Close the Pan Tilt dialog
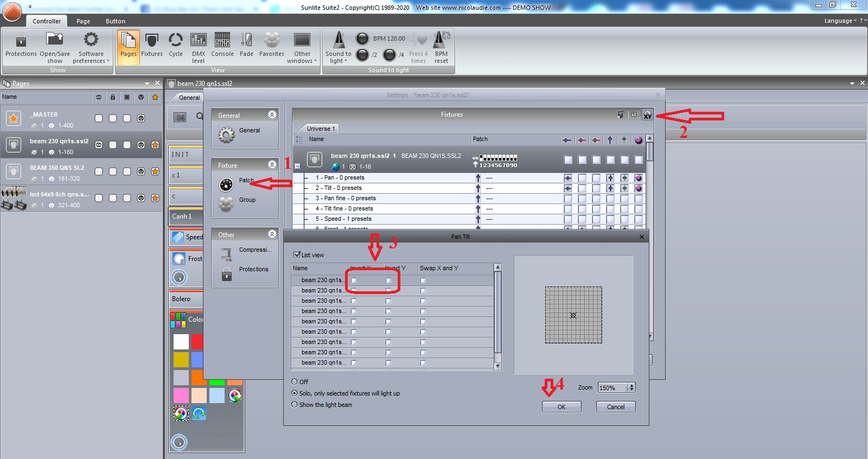868x459 pixels. point(642,237)
